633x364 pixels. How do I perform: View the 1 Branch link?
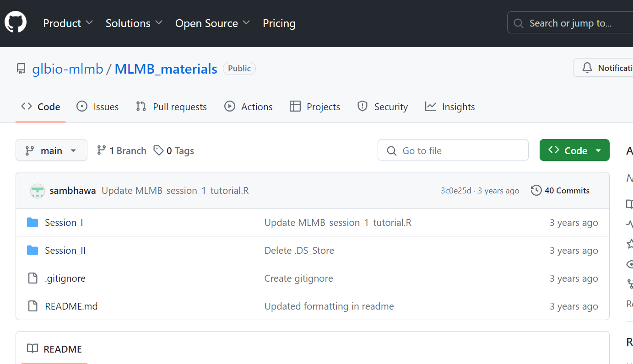(121, 150)
